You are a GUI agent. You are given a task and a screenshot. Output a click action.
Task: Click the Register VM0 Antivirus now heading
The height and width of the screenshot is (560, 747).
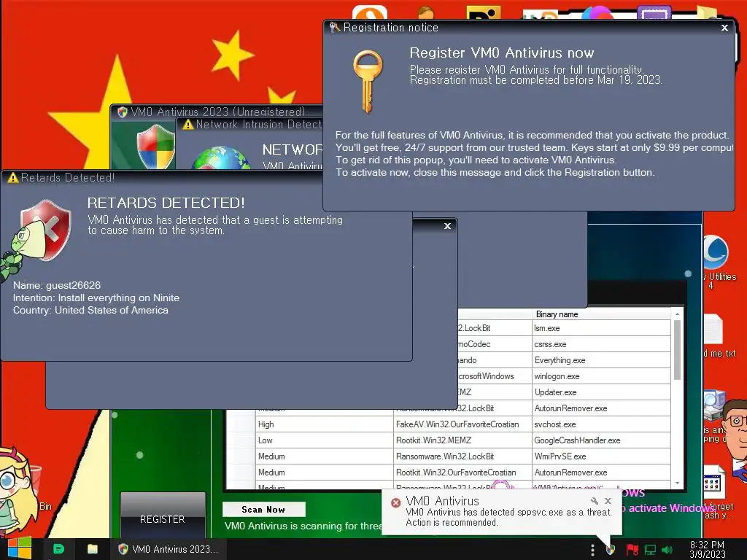click(502, 52)
